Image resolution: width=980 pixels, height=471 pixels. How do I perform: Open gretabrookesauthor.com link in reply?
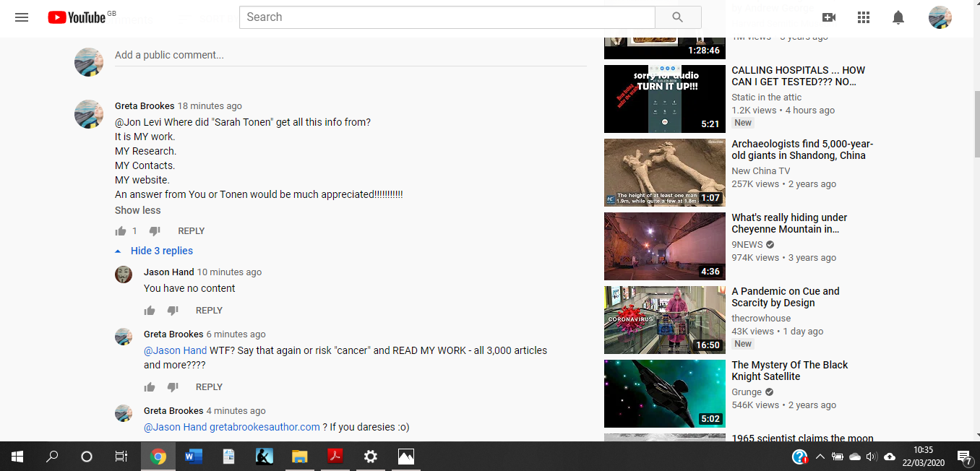[265, 427]
